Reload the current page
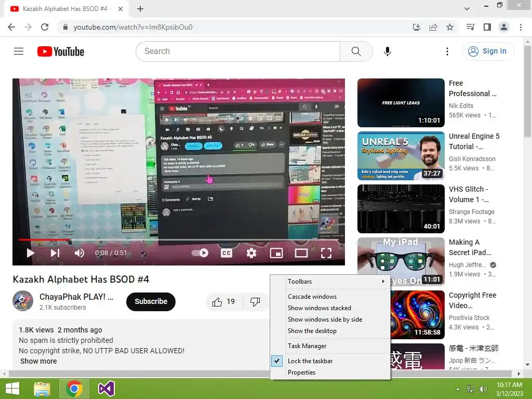Screen dimensions: 532x399 (x=45, y=27)
